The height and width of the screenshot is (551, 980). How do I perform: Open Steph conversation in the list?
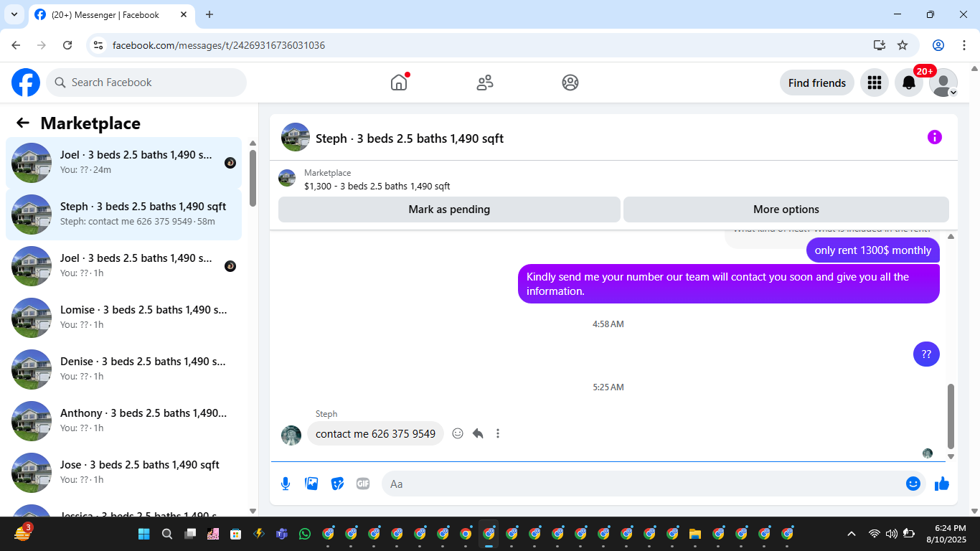pos(123,215)
